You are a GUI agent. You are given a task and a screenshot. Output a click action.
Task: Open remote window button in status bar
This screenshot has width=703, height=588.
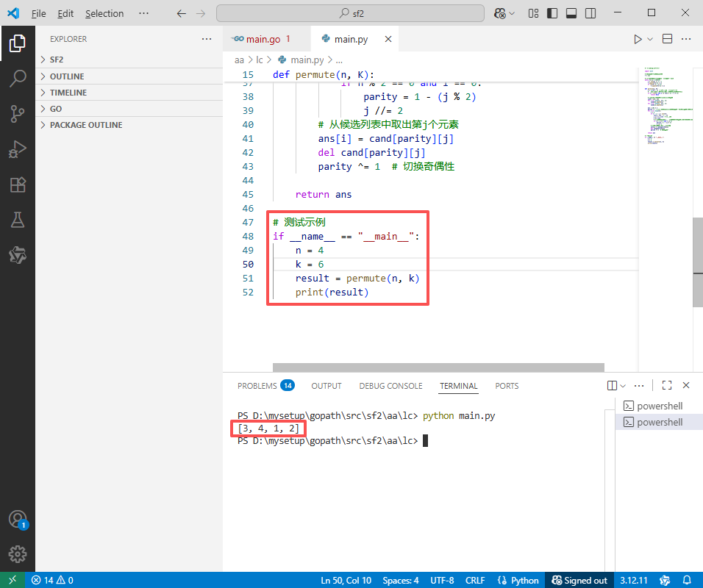12,580
